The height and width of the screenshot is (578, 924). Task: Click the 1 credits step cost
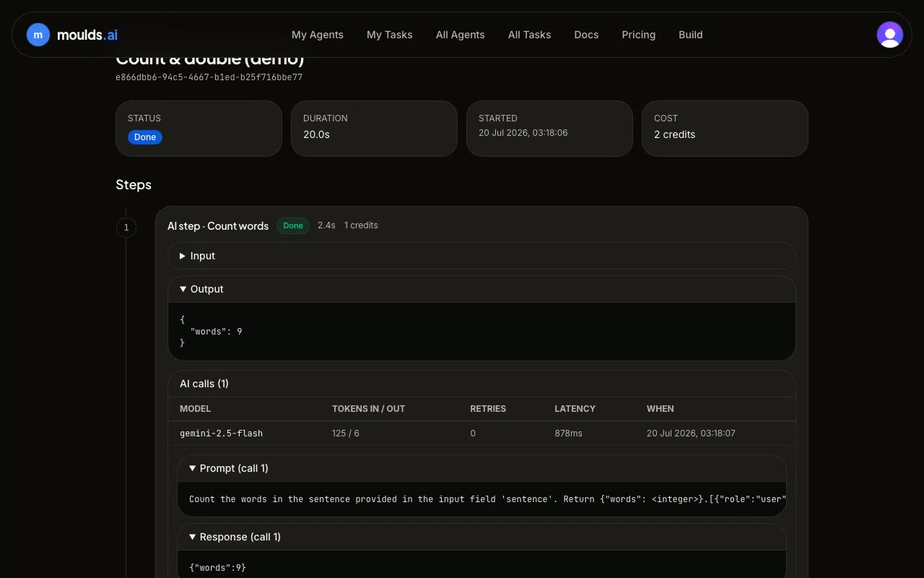[361, 225]
